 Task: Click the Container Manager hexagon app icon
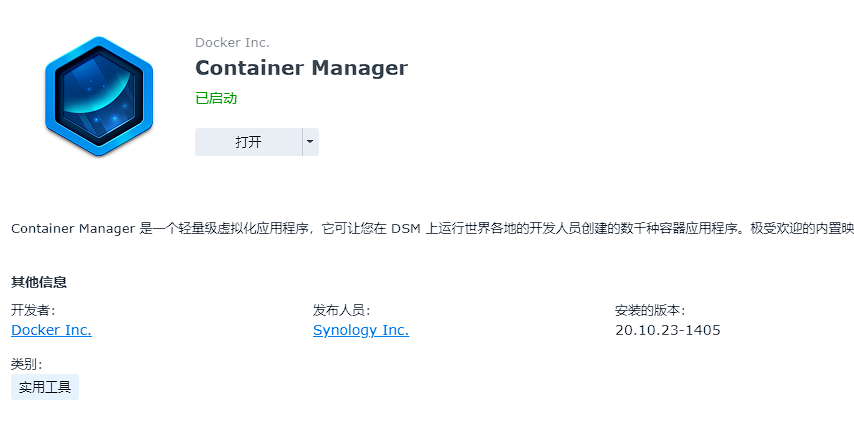pyautogui.click(x=98, y=96)
